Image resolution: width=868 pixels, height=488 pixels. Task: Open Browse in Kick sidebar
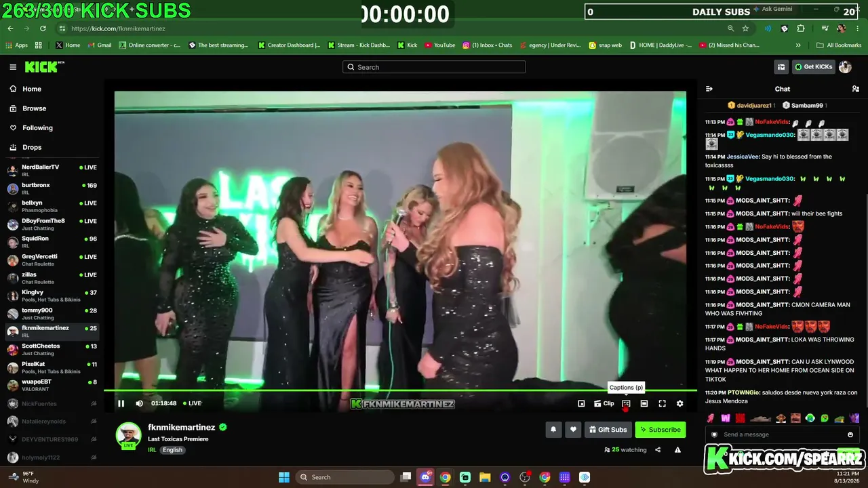[x=28, y=108]
